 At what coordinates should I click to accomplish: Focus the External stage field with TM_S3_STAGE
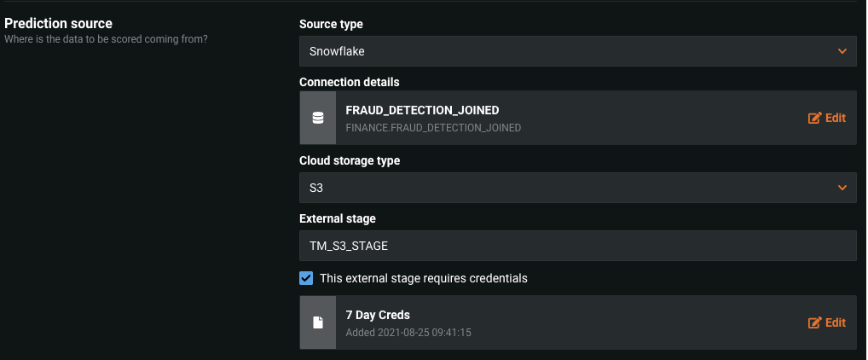pyautogui.click(x=577, y=246)
